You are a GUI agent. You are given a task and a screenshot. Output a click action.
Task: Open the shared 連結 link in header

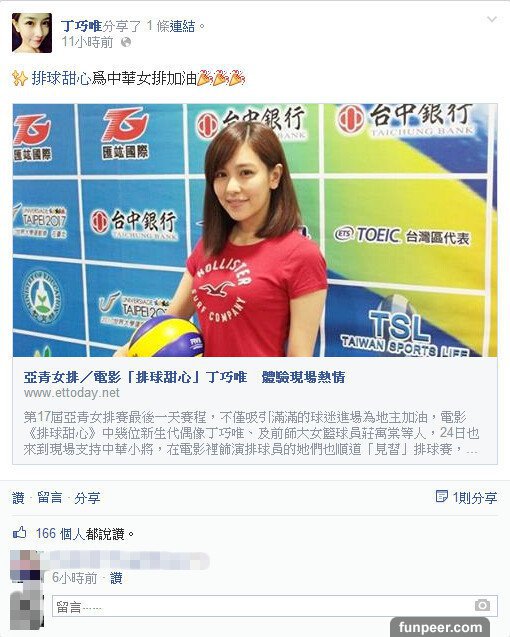(x=182, y=26)
